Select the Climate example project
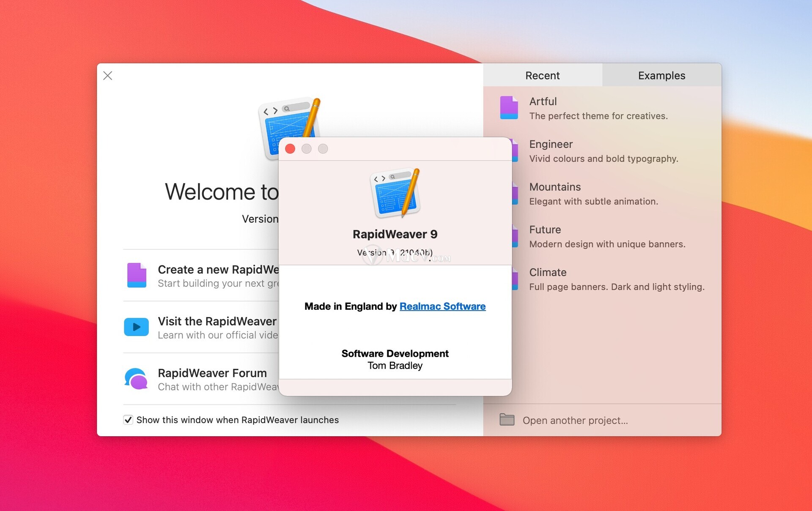 (x=605, y=279)
